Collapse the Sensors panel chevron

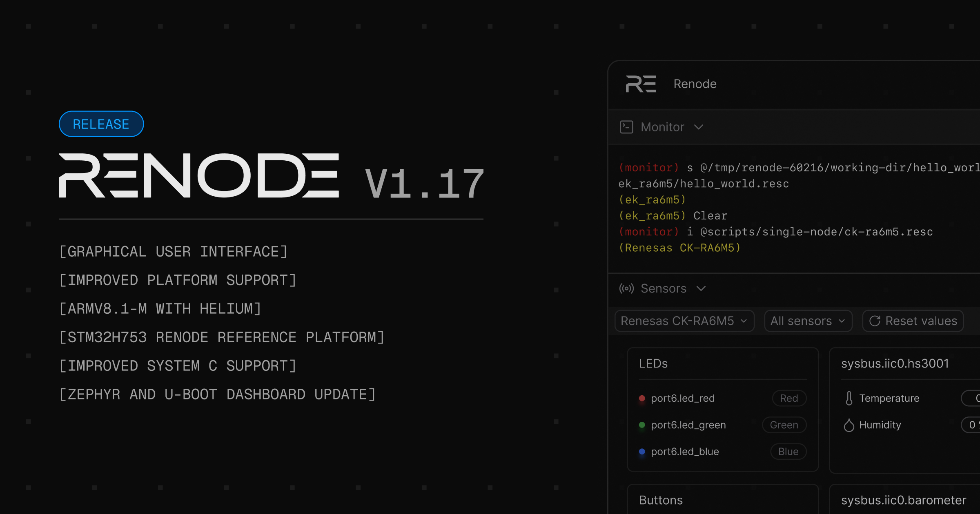coord(701,288)
